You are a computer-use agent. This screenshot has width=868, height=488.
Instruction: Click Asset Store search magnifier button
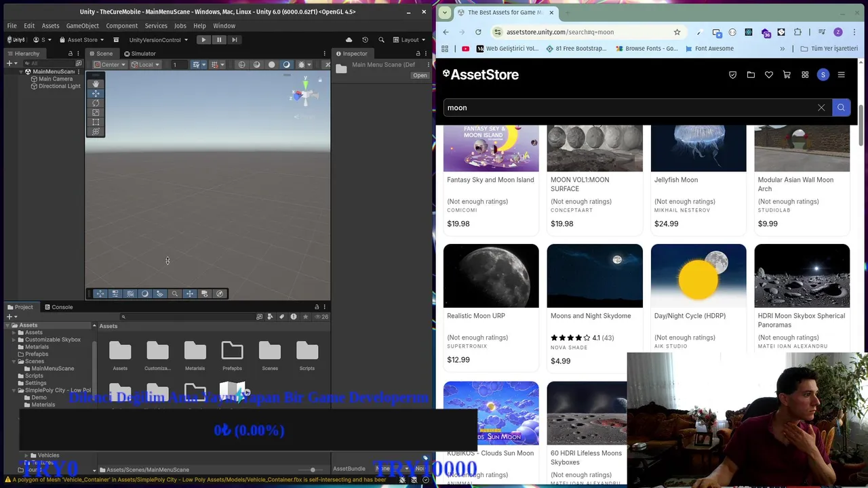point(841,108)
